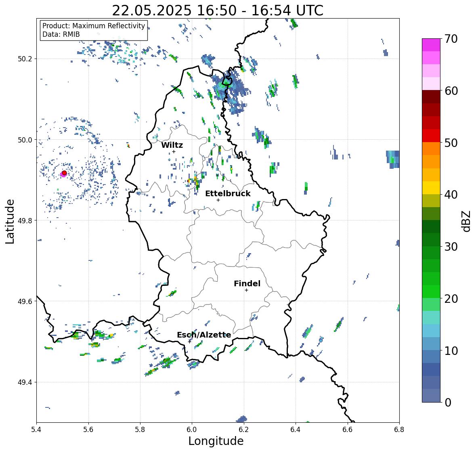
Task: Click the magenta top segment of the colorbar
Action: [431, 45]
